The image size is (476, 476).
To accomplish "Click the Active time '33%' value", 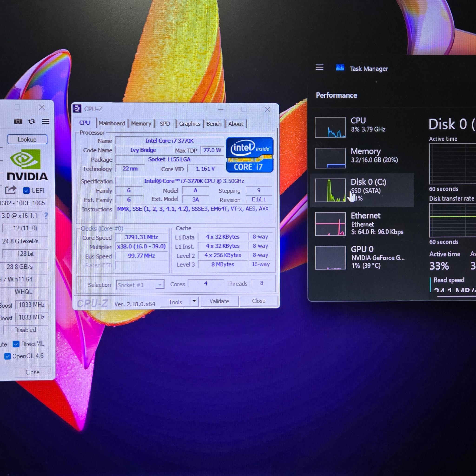I will click(439, 266).
